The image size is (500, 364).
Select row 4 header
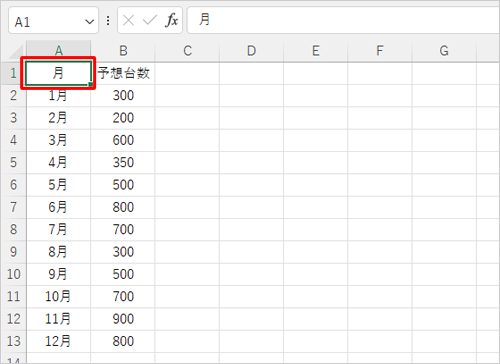13,140
